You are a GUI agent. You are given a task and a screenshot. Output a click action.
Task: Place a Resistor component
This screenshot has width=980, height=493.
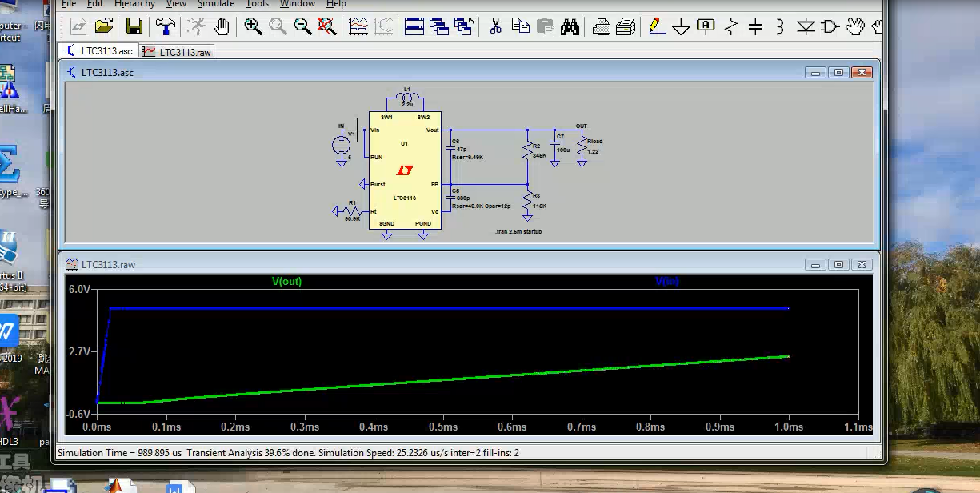730,26
